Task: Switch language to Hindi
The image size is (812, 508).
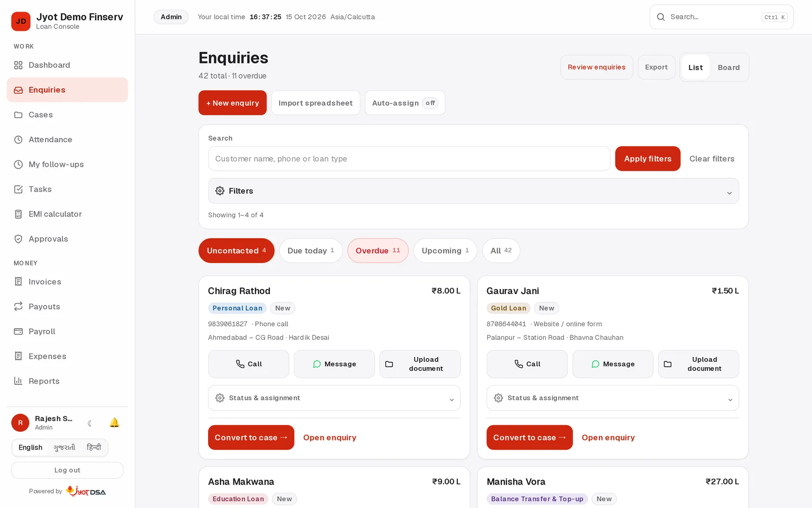Action: 94,448
